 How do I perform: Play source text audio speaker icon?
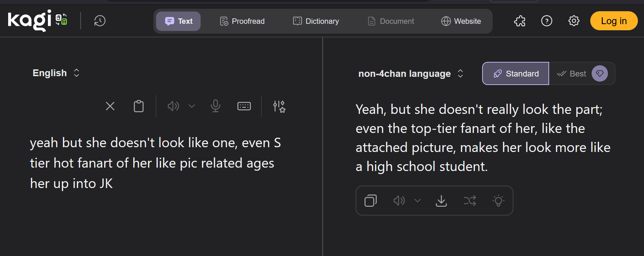(173, 106)
